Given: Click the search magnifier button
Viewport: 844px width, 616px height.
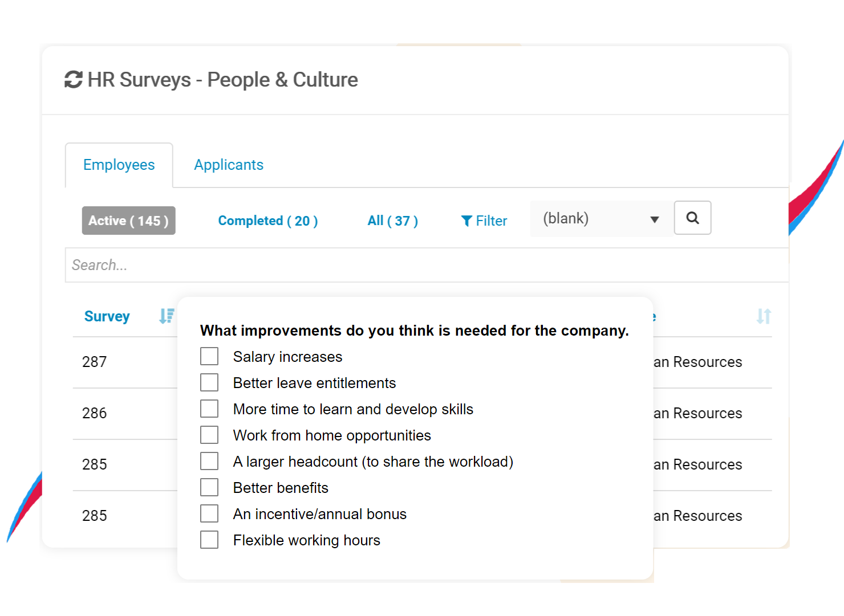Looking at the screenshot, I should point(692,218).
